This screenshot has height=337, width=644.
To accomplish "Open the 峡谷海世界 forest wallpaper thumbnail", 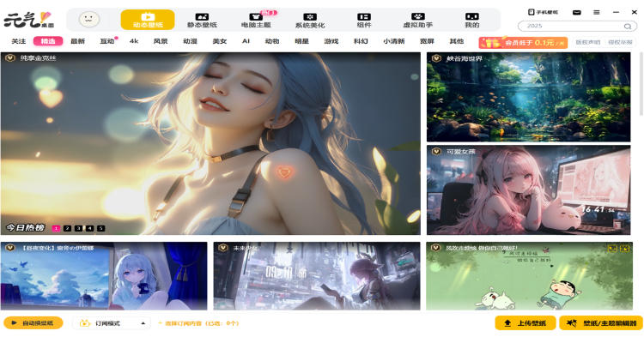I will (529, 97).
